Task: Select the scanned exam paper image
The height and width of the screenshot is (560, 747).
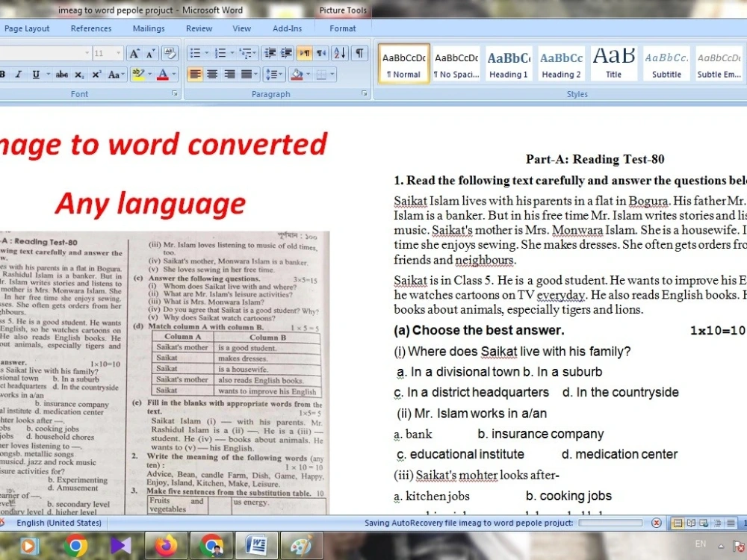Action: point(165,373)
